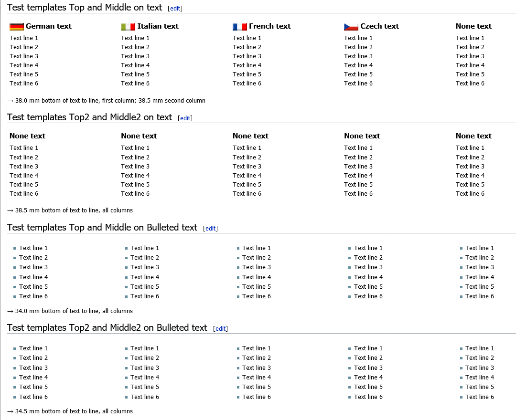Click 'Text line 3' under French text

click(247, 56)
